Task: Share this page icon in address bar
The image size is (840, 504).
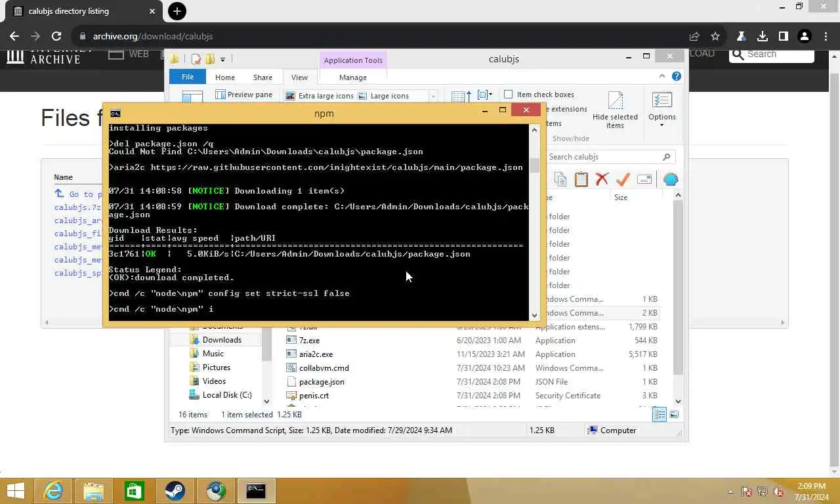Action: [694, 36]
